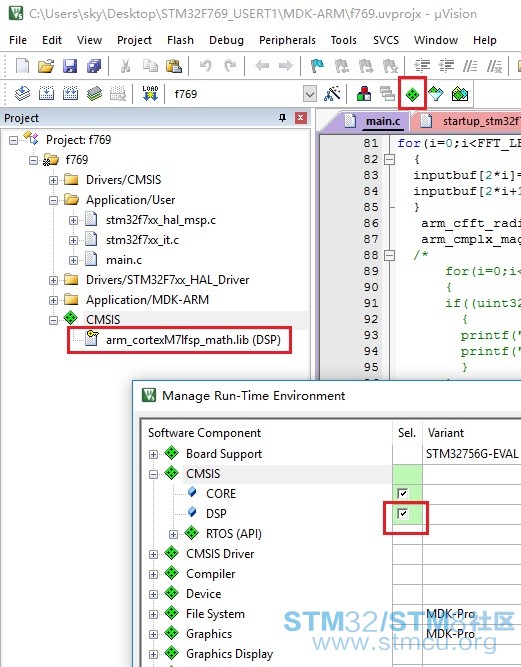This screenshot has height=667, width=521.
Task: Open the Project menu
Action: [134, 40]
